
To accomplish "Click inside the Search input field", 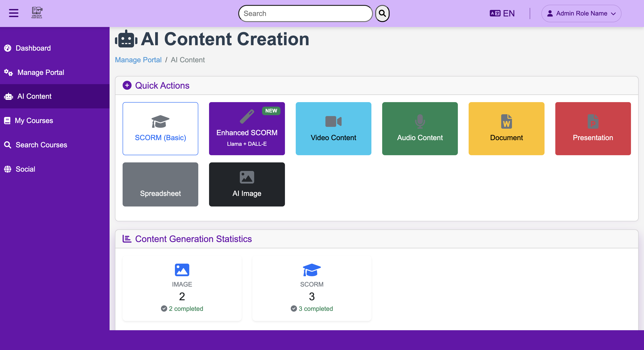I will coord(305,13).
